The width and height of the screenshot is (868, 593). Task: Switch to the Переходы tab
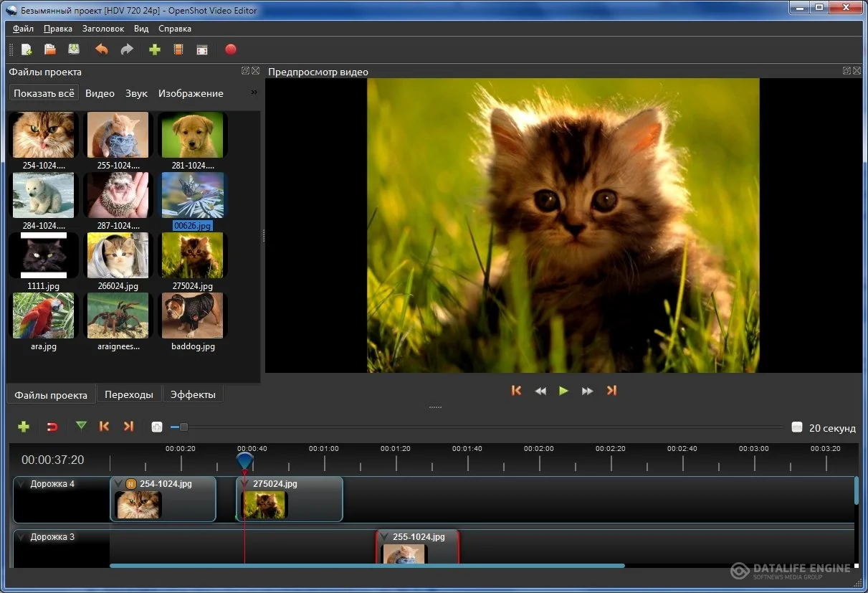(129, 394)
